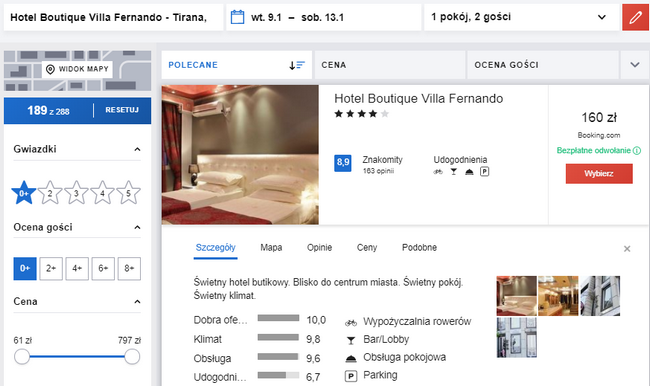Click the minimum price slider handle
This screenshot has width=650, height=386.
(x=22, y=357)
